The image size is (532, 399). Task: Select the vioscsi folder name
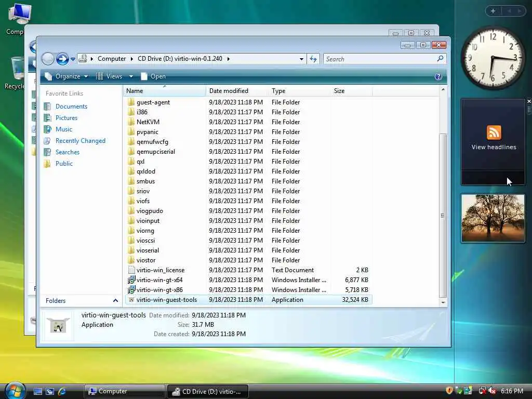click(x=145, y=241)
